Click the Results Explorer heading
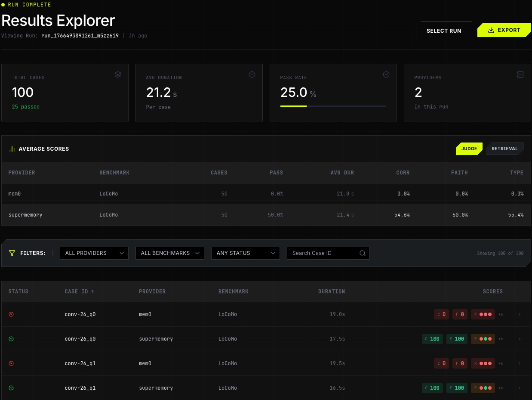Screen dimensions: 532x400 pyautogui.click(x=58, y=21)
